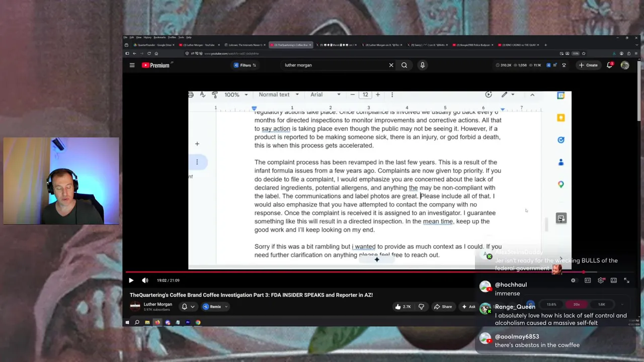The height and width of the screenshot is (362, 644).
Task: Dislike the video with thumbs down
Action: click(422, 307)
